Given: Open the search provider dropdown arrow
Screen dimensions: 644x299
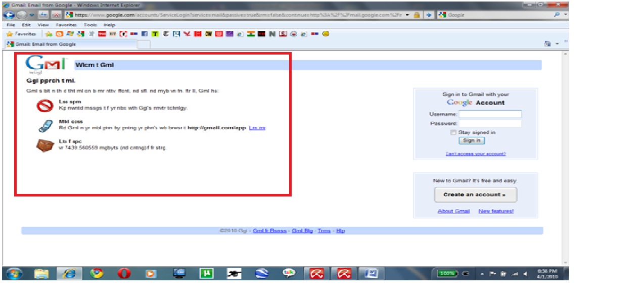Looking at the screenshot, I should [x=565, y=15].
